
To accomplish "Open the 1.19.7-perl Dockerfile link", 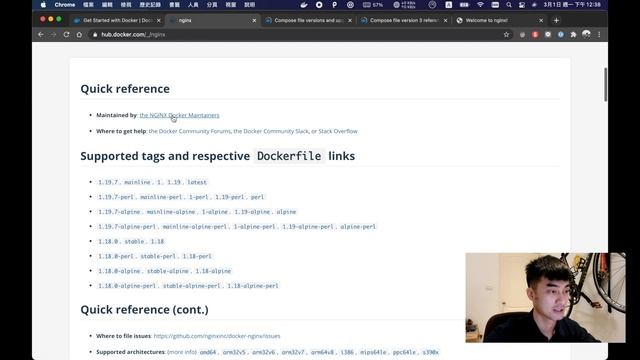I will (181, 197).
